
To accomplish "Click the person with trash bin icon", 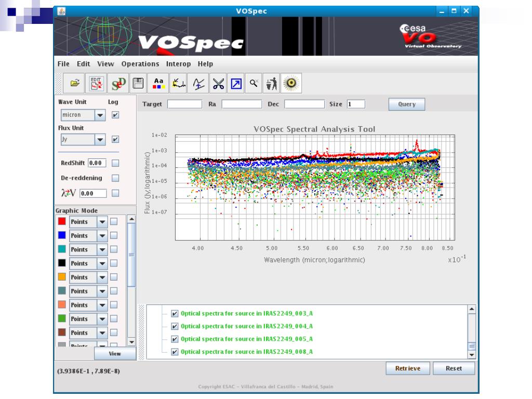I will (x=271, y=84).
